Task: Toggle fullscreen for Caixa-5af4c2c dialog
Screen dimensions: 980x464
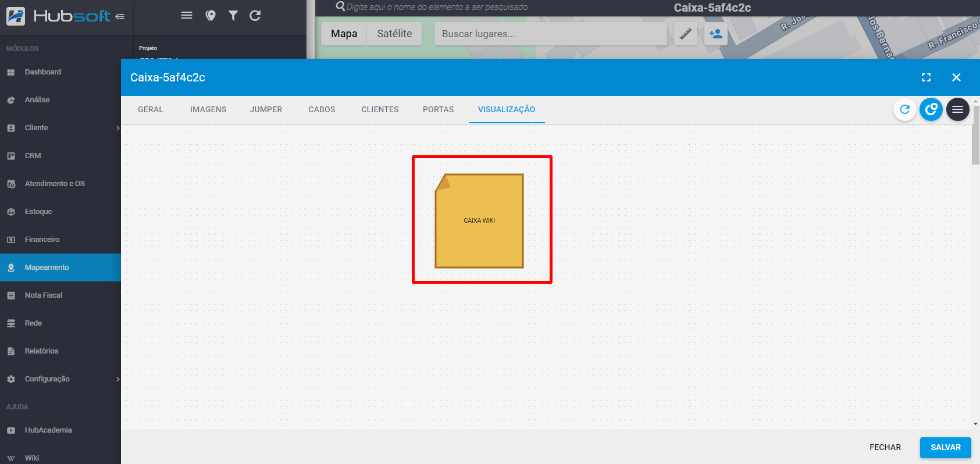Action: (x=926, y=77)
